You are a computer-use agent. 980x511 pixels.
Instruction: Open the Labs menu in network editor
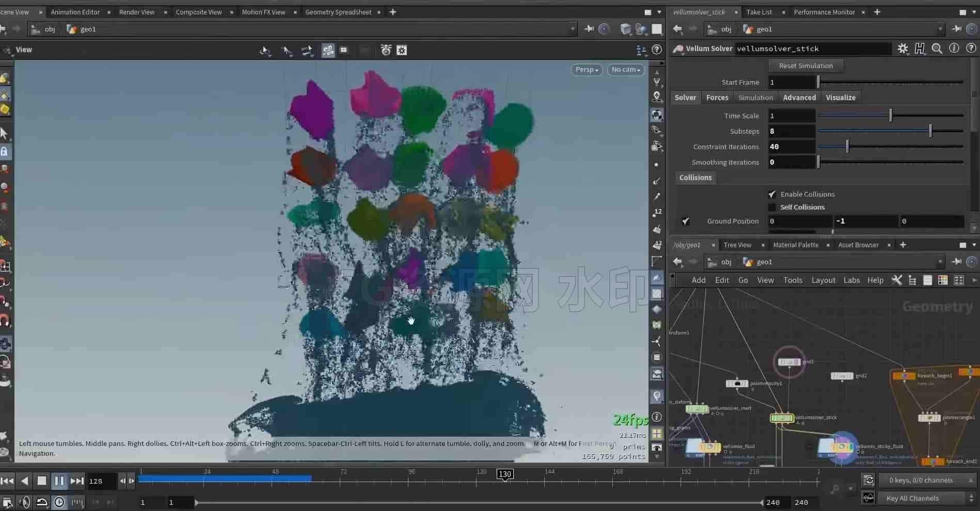point(851,280)
